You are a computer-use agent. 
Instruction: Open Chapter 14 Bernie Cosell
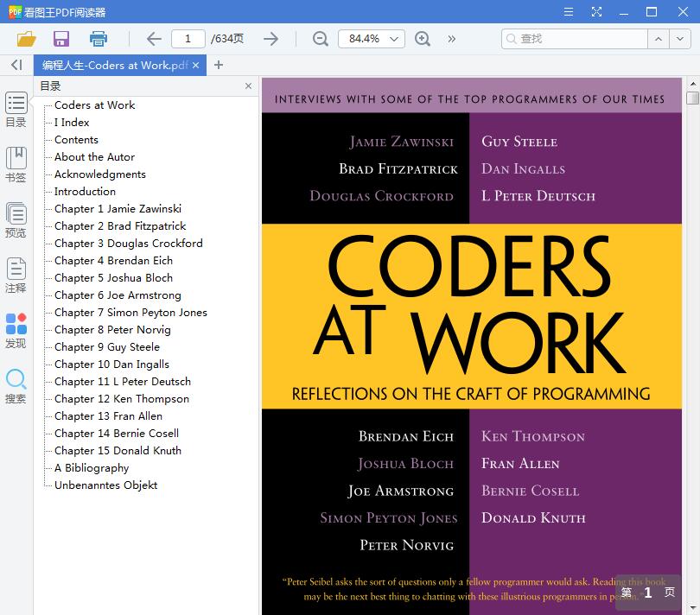coord(117,434)
